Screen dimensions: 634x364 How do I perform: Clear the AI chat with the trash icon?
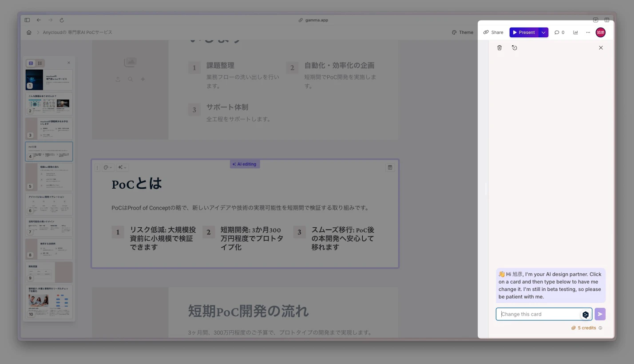pyautogui.click(x=499, y=47)
